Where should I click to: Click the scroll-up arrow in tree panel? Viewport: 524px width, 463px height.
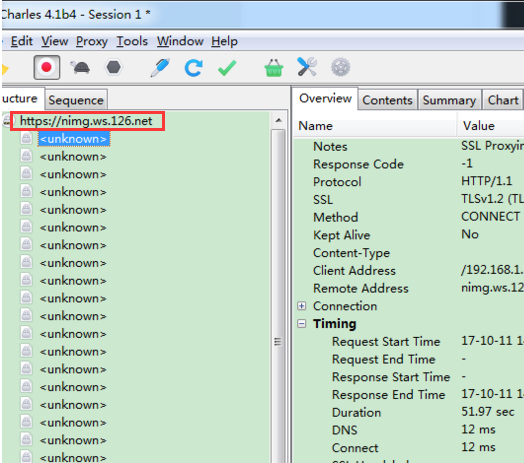(279, 120)
